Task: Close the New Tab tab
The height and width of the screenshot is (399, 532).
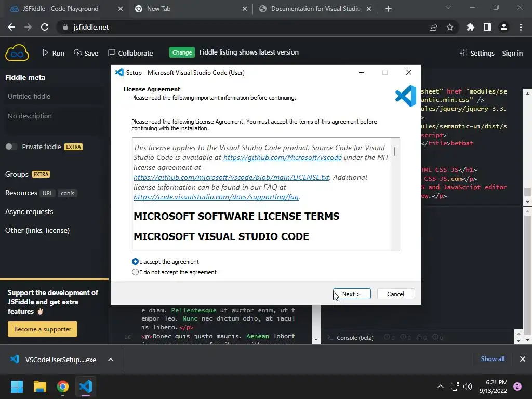Action: [x=245, y=9]
